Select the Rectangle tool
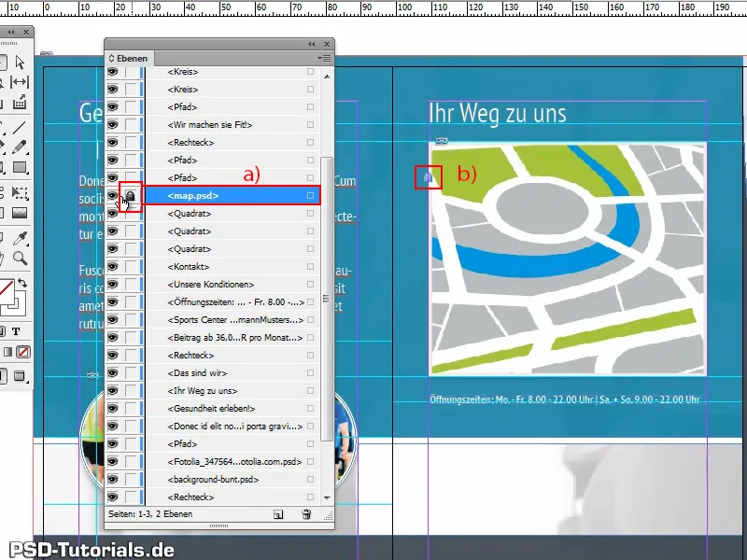Viewport: 747px width, 560px height. [20, 167]
